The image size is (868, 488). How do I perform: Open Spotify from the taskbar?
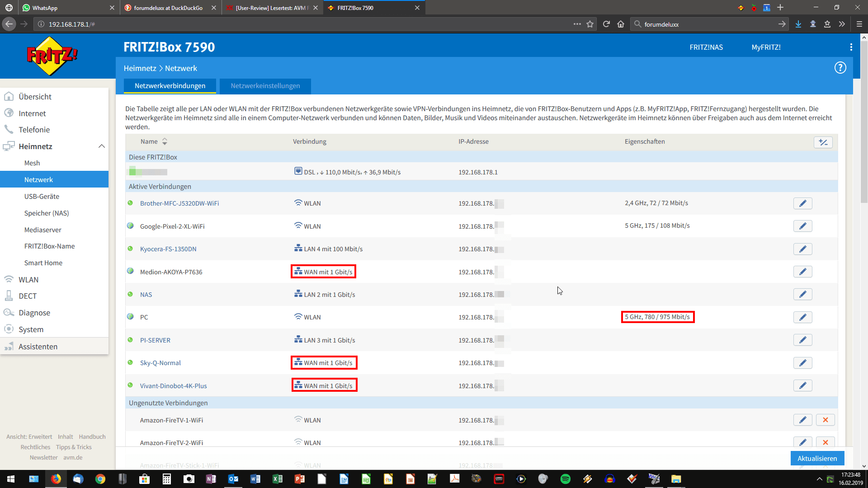click(x=565, y=479)
